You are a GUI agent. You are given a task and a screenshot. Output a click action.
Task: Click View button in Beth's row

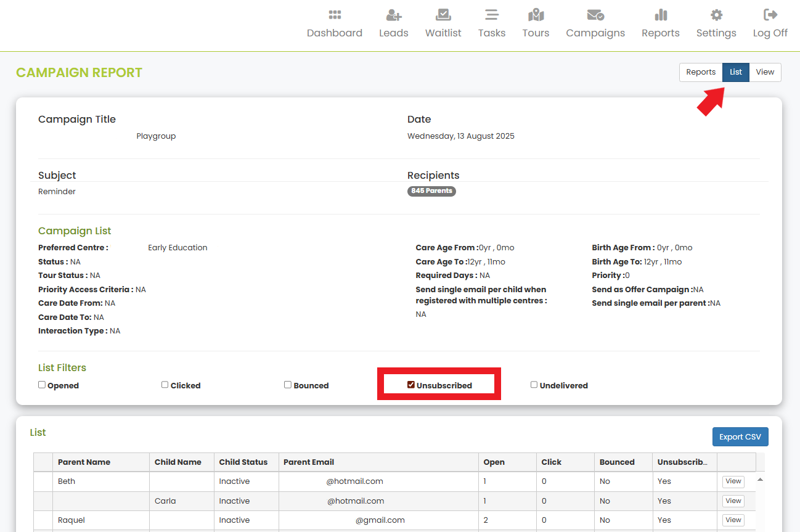733,481
